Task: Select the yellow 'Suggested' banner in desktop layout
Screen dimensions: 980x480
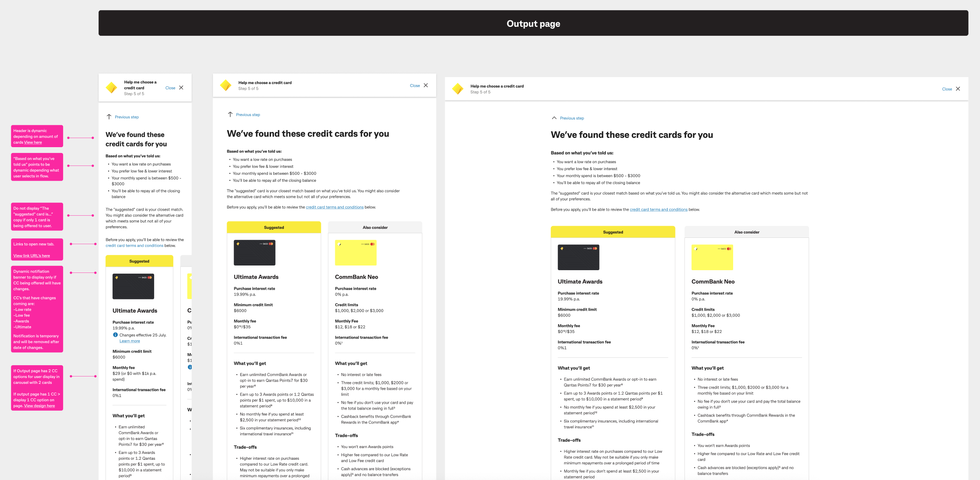Action: pyautogui.click(x=613, y=232)
